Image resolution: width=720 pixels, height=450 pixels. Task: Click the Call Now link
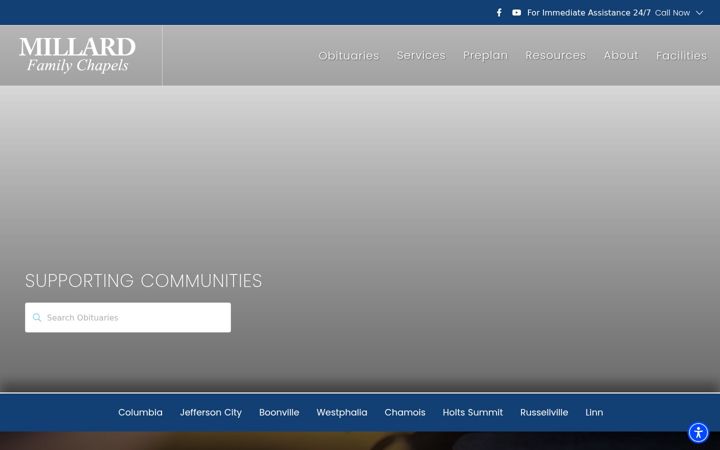pyautogui.click(x=672, y=13)
